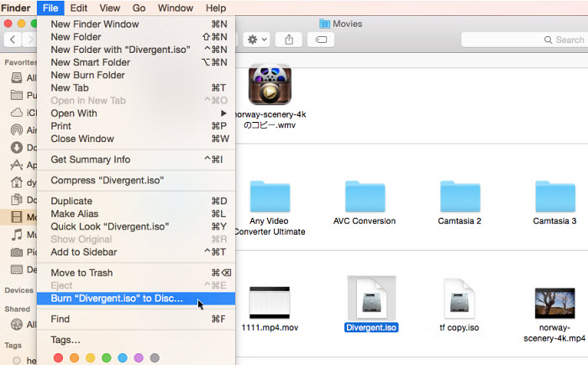Open the Tags... menu item
Screen dimensions: 588x365
tap(136, 340)
